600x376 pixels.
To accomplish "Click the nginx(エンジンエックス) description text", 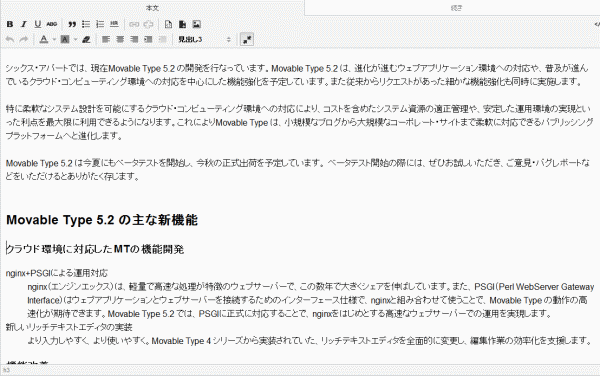I will click(311, 300).
